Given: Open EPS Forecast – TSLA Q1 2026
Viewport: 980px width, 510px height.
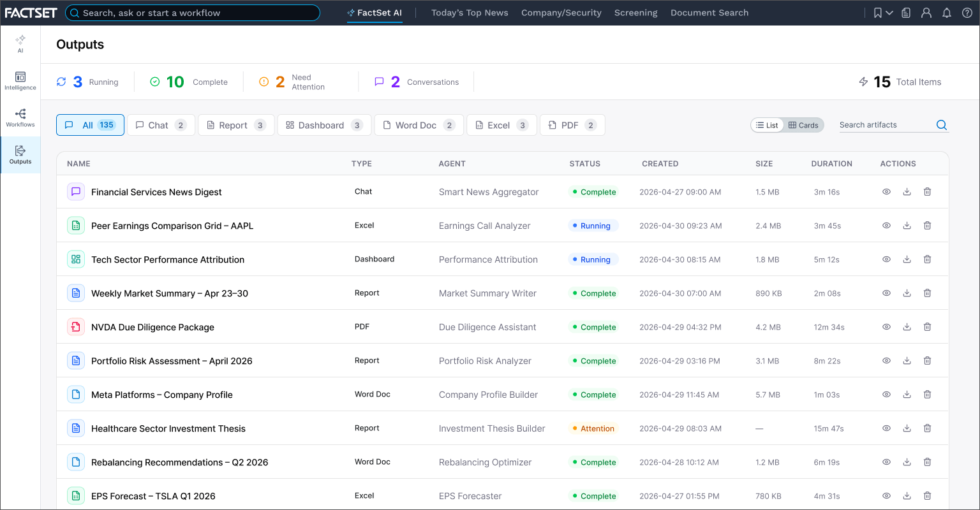Looking at the screenshot, I should pyautogui.click(x=153, y=496).
